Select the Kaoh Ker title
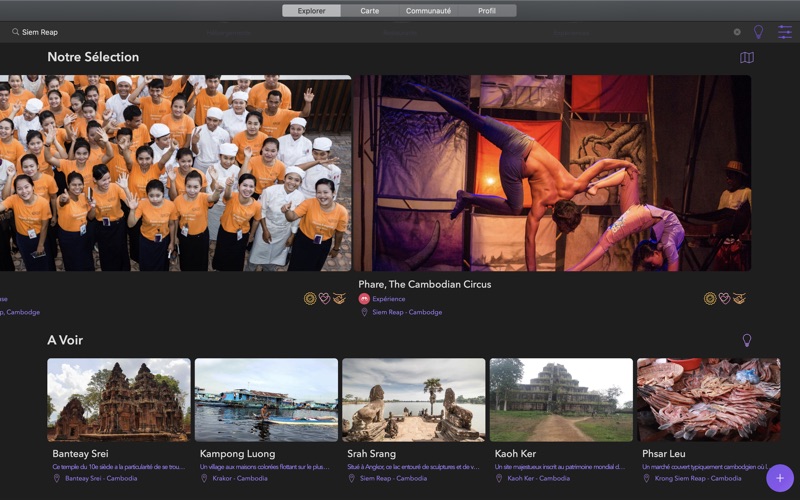 point(515,454)
